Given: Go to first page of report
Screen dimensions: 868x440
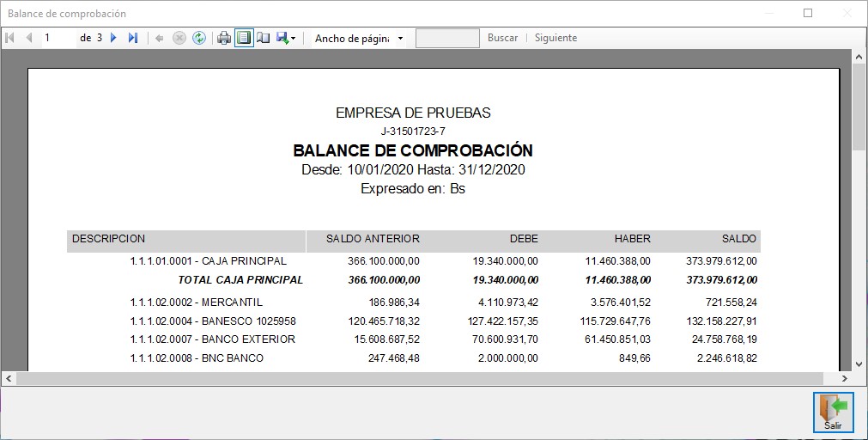Looking at the screenshot, I should [9, 38].
